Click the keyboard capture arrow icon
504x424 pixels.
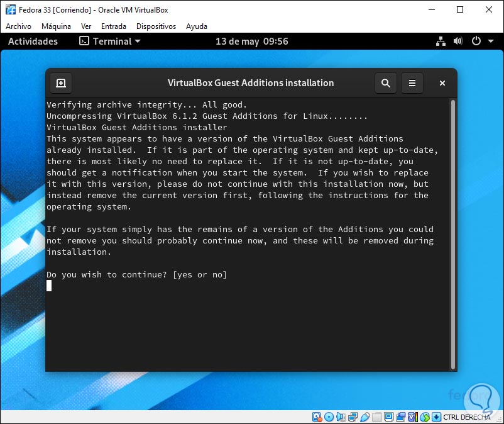pyautogui.click(x=436, y=417)
